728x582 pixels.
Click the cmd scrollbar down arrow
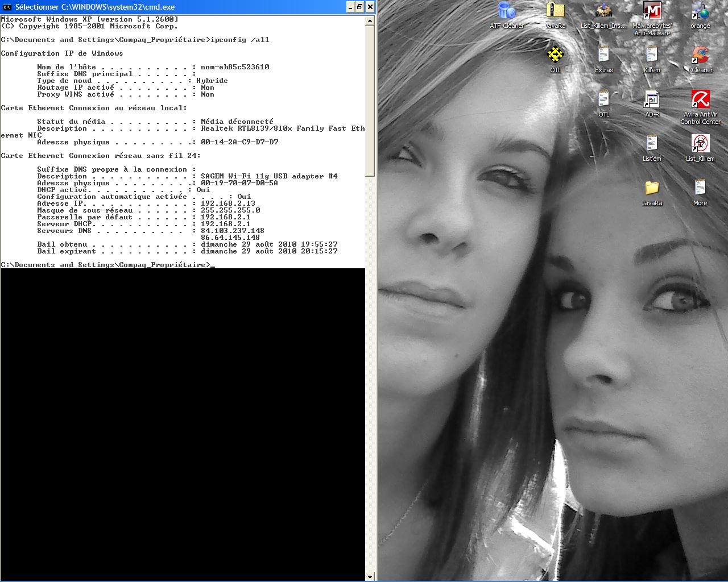pyautogui.click(x=370, y=577)
